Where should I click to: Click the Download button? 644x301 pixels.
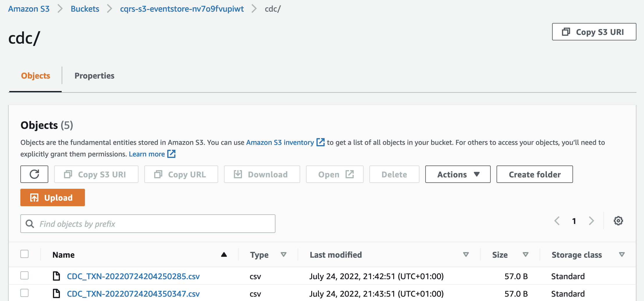(262, 174)
